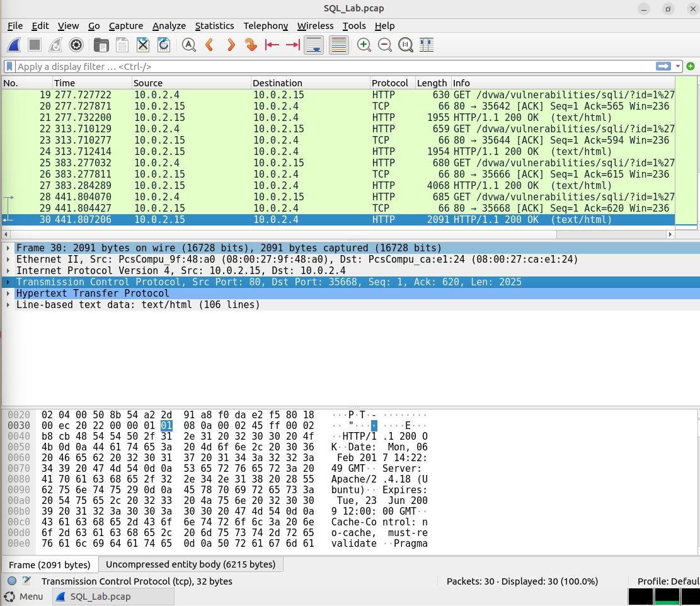Click the Resize columns to content icon

pos(427,45)
